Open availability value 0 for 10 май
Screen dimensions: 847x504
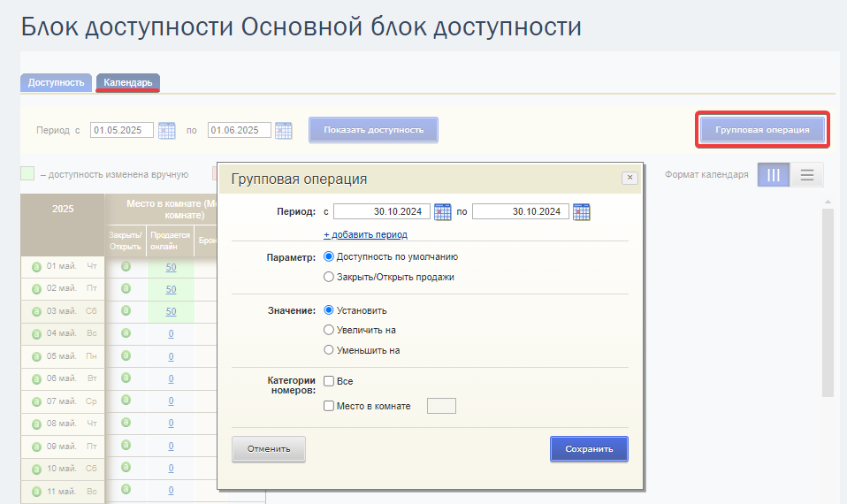[171, 469]
